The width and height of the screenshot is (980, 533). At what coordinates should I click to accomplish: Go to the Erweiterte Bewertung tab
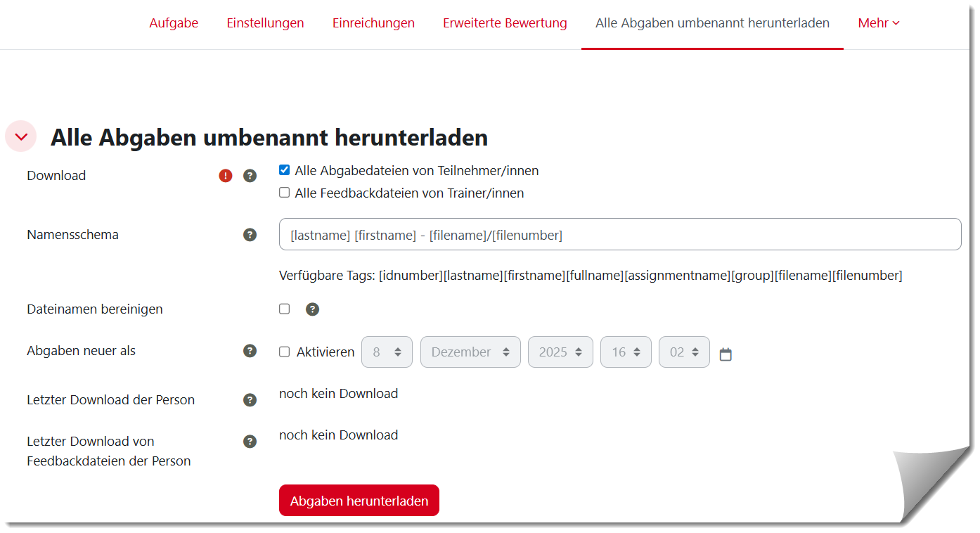(x=505, y=23)
